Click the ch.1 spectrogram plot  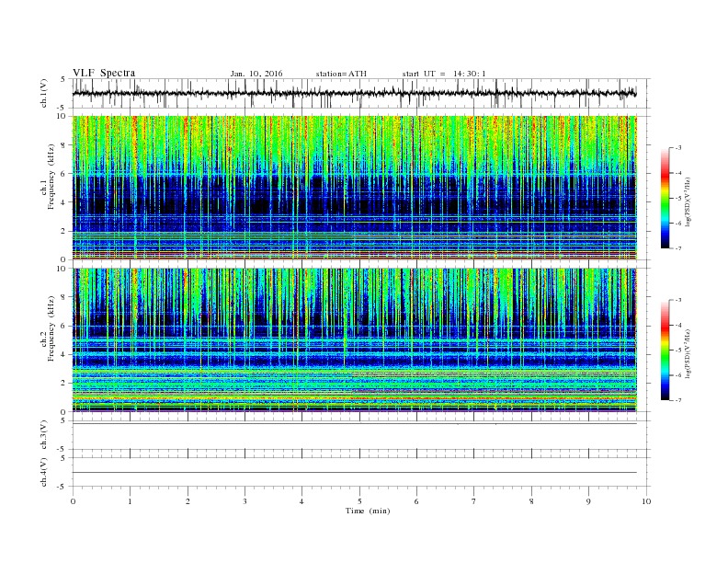pos(354,188)
